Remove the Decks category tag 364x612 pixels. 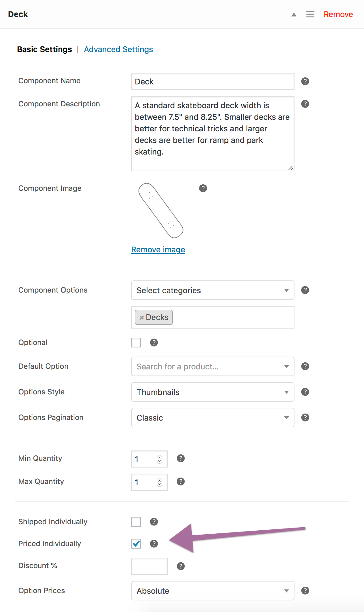(142, 318)
